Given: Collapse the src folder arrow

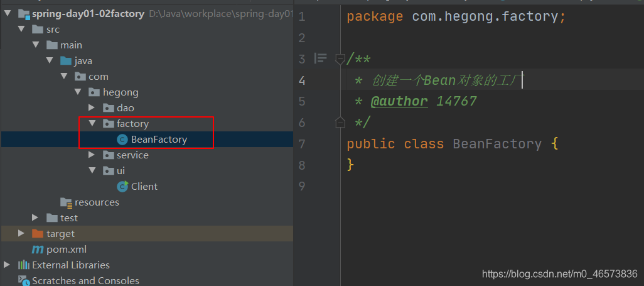Looking at the screenshot, I should click(x=21, y=30).
